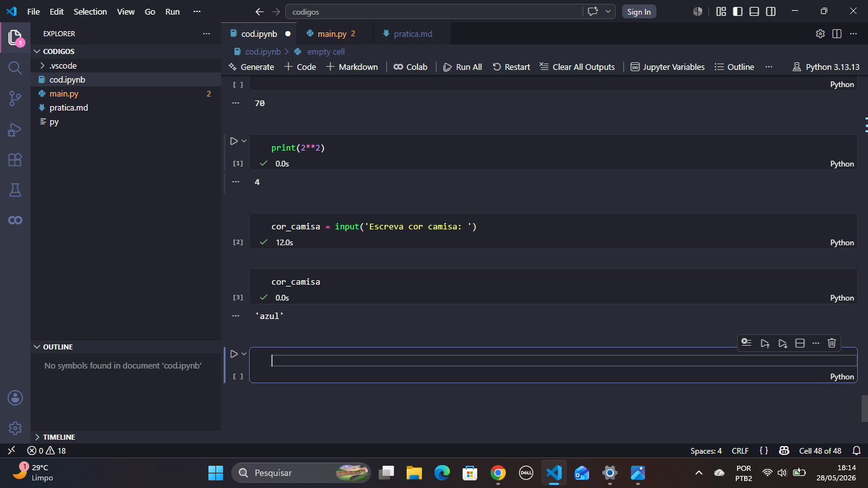Screen dimensions: 868x488
Task: Open the Explorer view in activity bar
Action: pos(15,37)
